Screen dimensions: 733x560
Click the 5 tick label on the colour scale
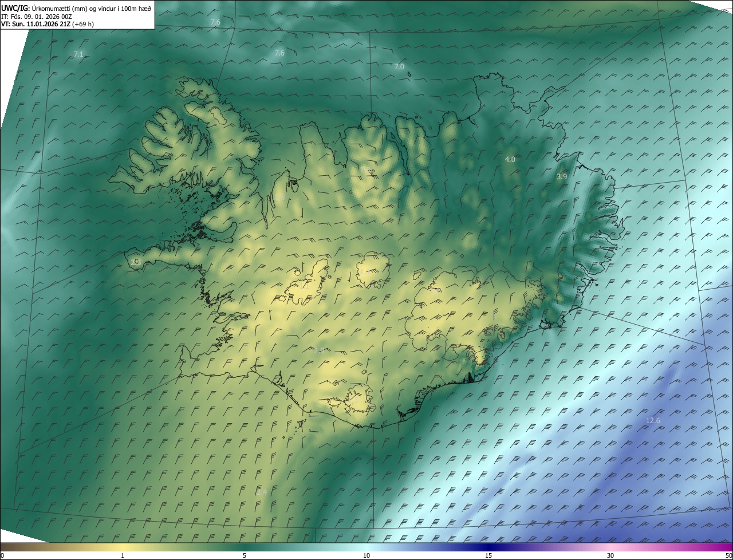click(x=245, y=555)
